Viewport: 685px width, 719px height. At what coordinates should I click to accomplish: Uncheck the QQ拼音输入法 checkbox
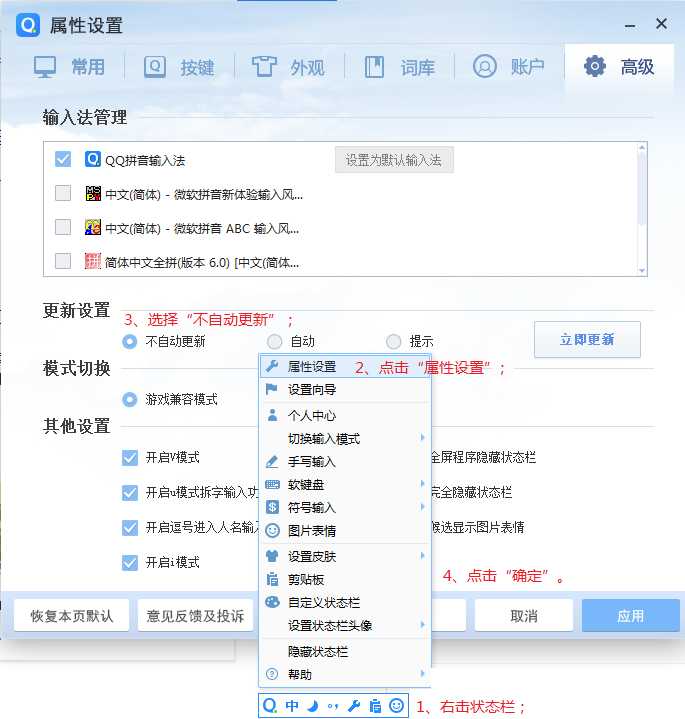63,160
